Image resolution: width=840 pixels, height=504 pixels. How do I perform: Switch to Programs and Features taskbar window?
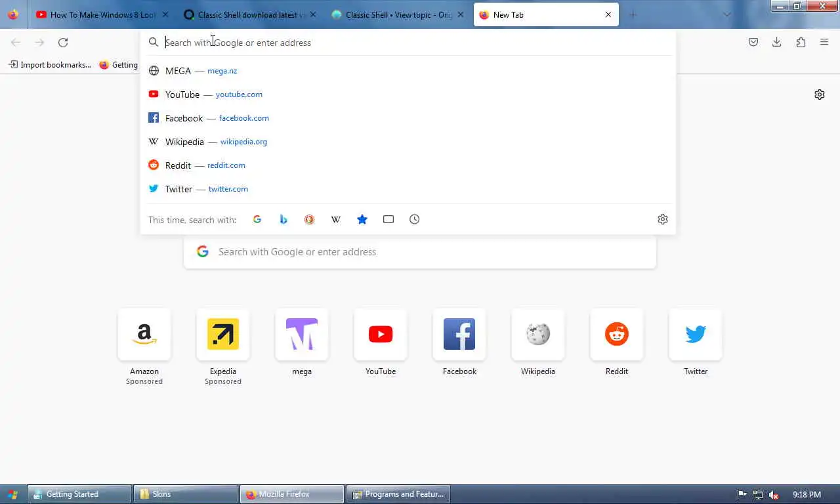(398, 494)
